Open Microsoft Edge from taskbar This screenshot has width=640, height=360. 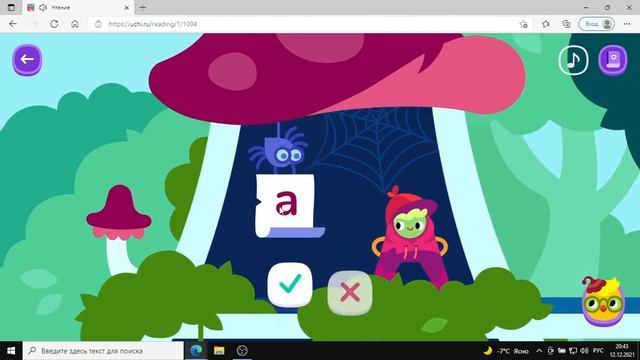click(196, 351)
